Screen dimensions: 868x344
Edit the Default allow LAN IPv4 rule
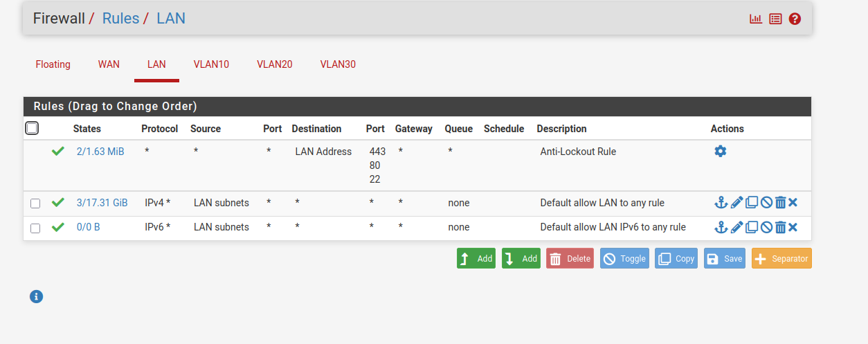[736, 203]
